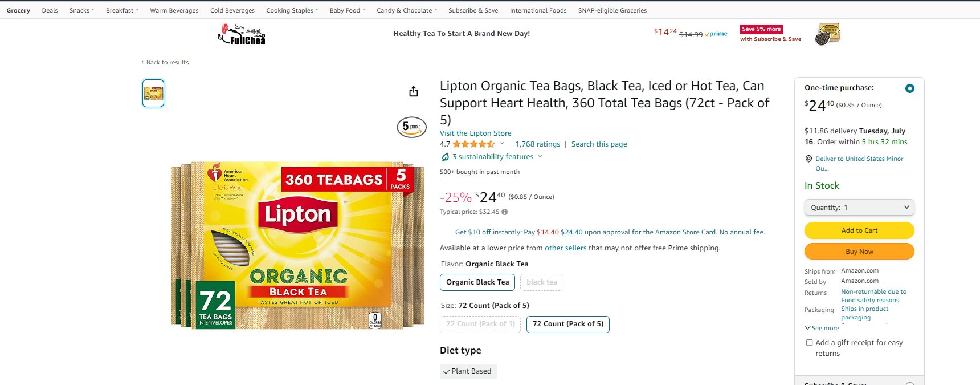980x385 pixels.
Task: Select the product thumbnail image
Action: coord(153,93)
